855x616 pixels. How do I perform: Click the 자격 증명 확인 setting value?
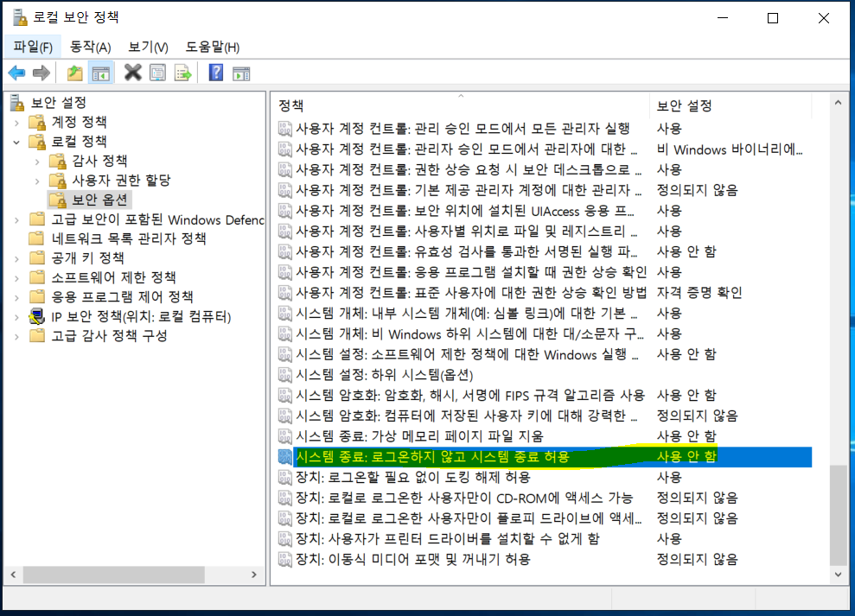(699, 293)
